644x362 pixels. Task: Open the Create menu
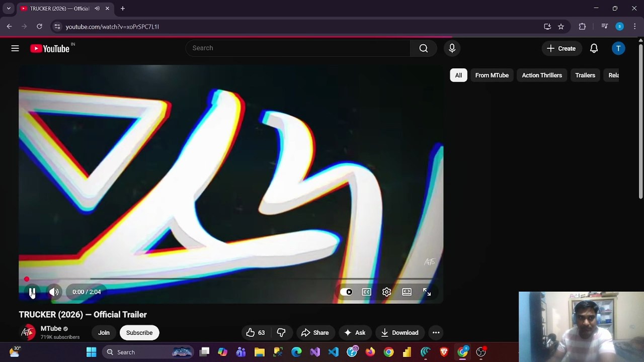(561, 48)
